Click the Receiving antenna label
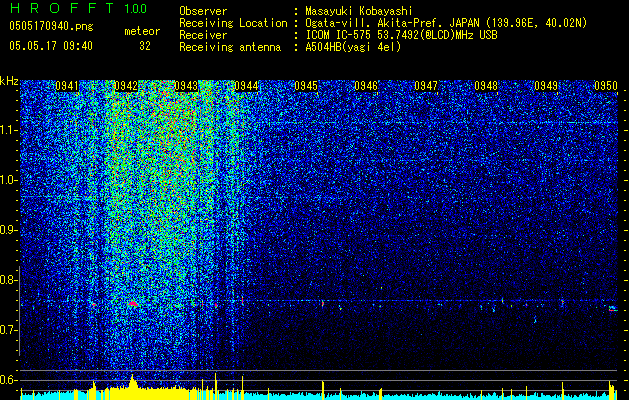 pyautogui.click(x=230, y=47)
